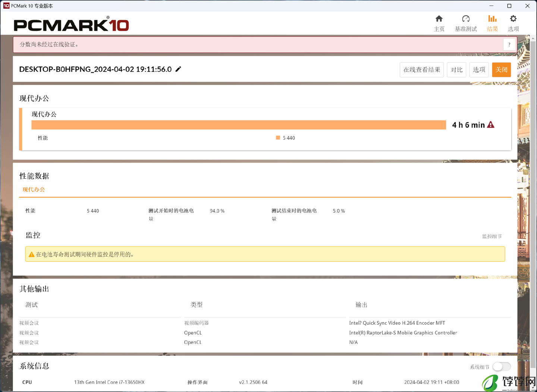This screenshot has width=537, height=392.
Task: Click the result name DESKTOP-B0HFPNG_2024-04-02 19:11:56.0
Action: coord(95,69)
